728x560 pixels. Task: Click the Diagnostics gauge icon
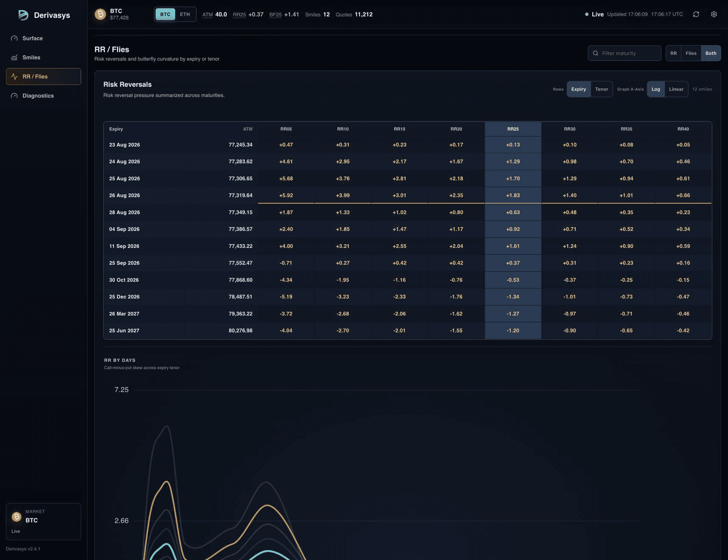point(14,96)
